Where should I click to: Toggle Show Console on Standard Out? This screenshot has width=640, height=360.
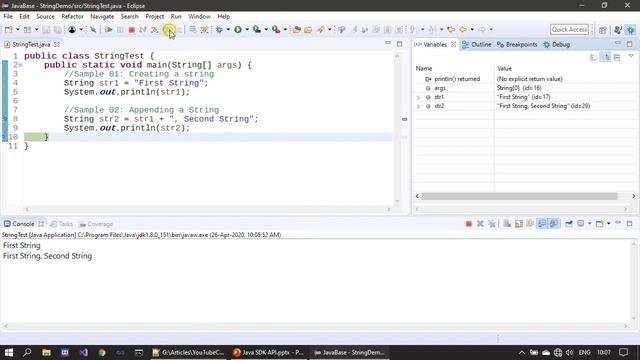pos(542,224)
